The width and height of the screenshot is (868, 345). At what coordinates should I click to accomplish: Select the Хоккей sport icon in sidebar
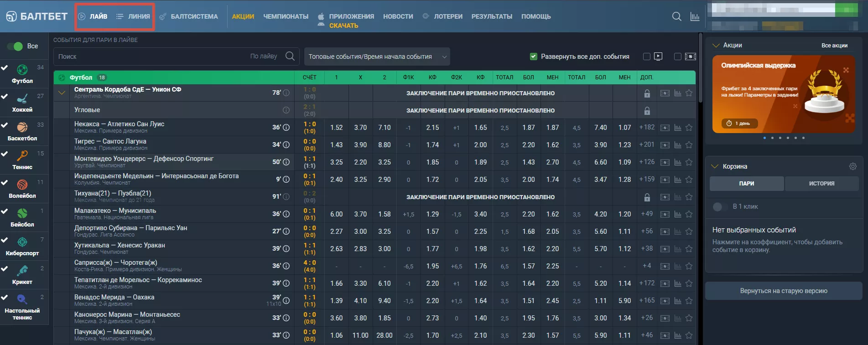[x=22, y=99]
